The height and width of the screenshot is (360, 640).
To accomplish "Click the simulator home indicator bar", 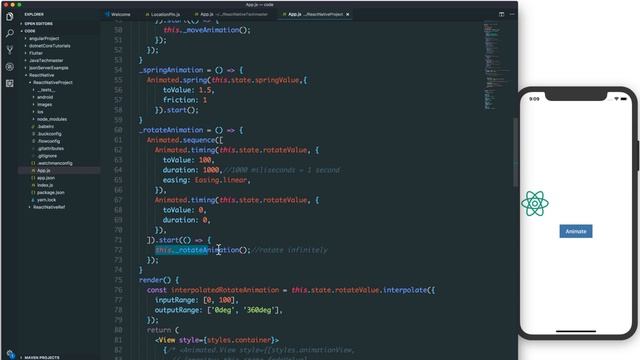I will tap(576, 331).
